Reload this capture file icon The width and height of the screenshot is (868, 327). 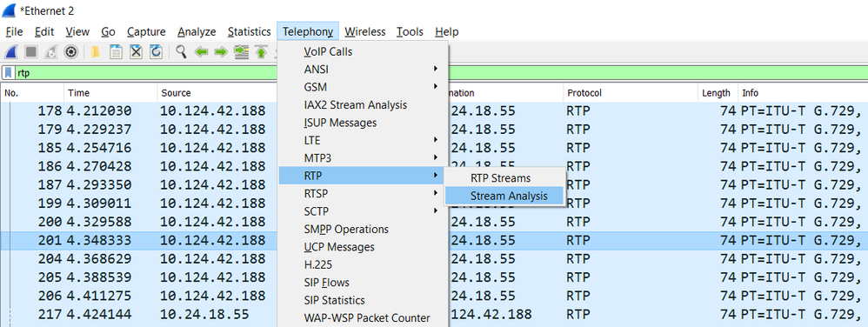coord(156,52)
